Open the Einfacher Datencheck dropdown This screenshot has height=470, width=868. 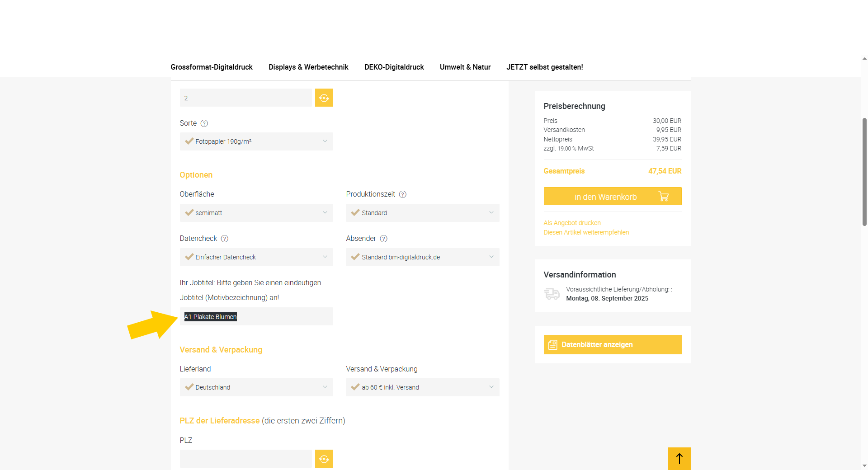tap(256, 257)
